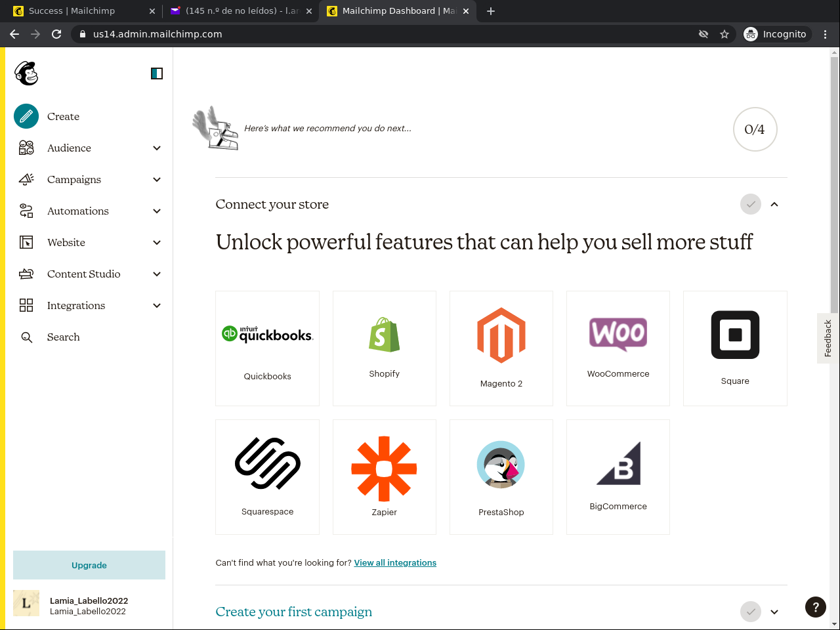
Task: Switch to the Success | Mailchimp tab
Action: (72, 11)
